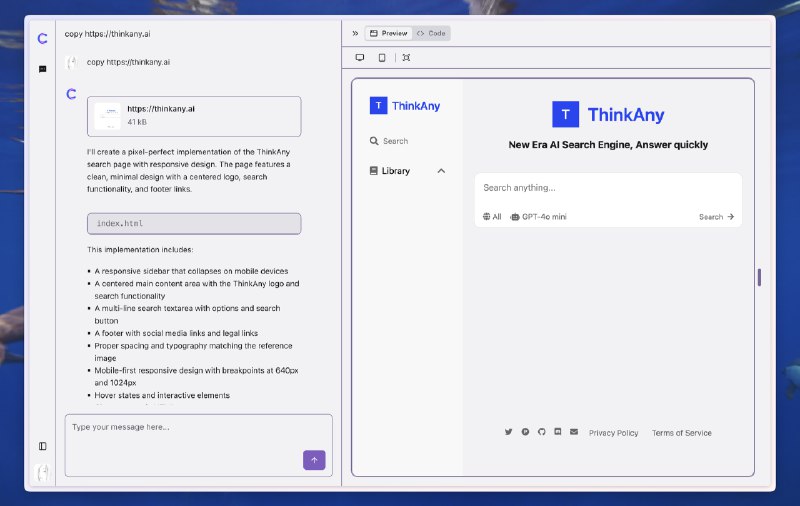Viewport: 800px width, 506px height.
Task: Open the Privacy Policy link
Action: coord(613,433)
